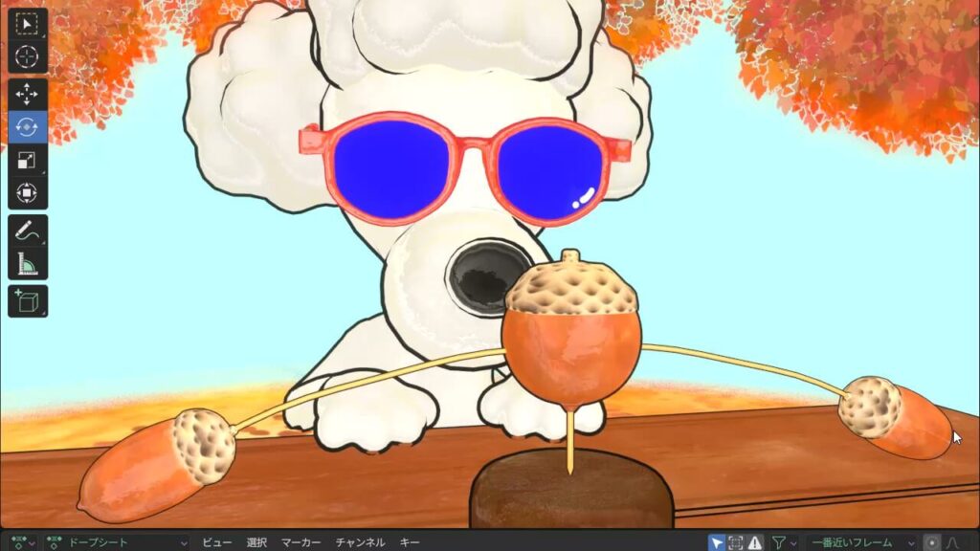Activate the Measure tool
Viewport: 980px width, 551px height.
[27, 264]
